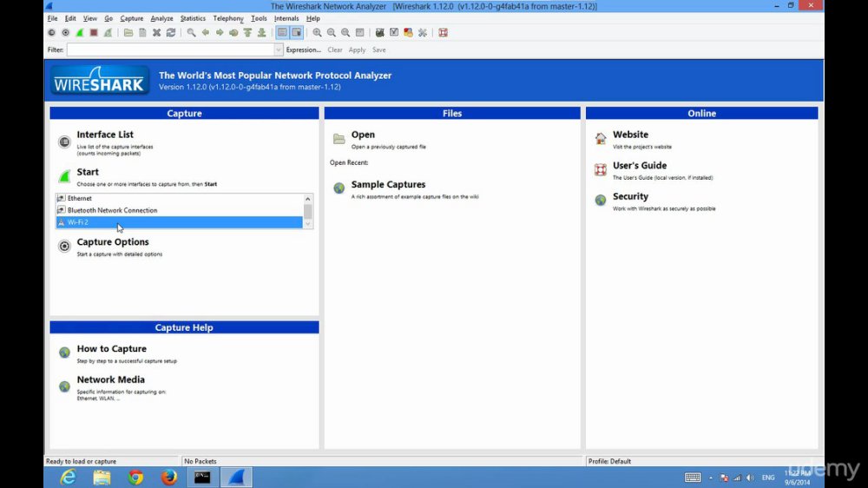The width and height of the screenshot is (868, 488).
Task: Click the find packet magnifier toolbar icon
Action: tap(191, 33)
